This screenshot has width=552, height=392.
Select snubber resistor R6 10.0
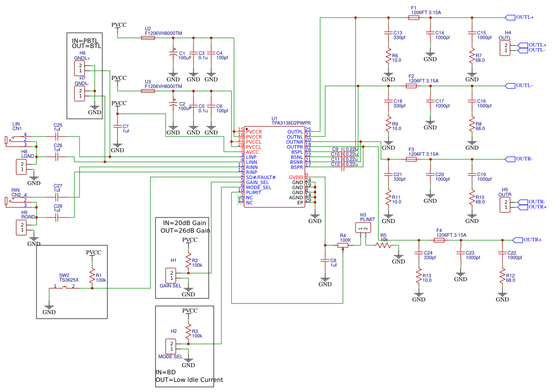388,55
